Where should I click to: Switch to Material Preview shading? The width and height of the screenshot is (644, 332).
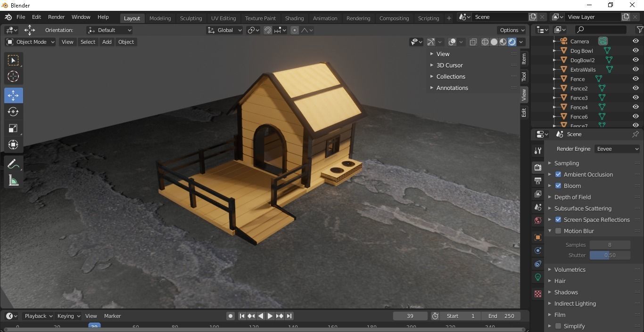click(503, 42)
